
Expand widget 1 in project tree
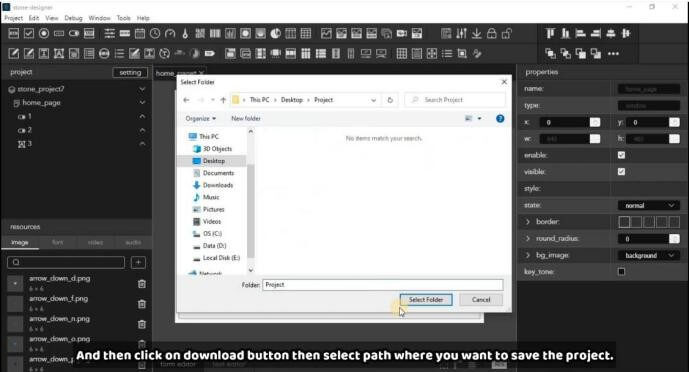tap(142, 116)
